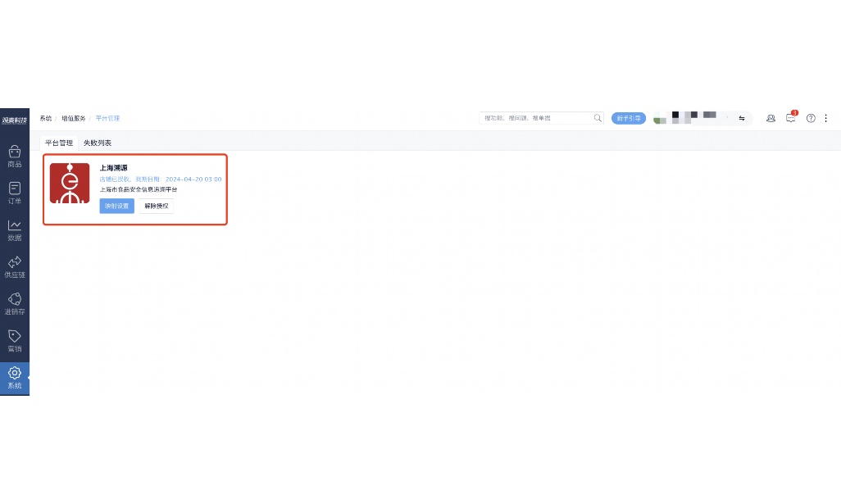Click the 解除授权 button

(x=156, y=206)
